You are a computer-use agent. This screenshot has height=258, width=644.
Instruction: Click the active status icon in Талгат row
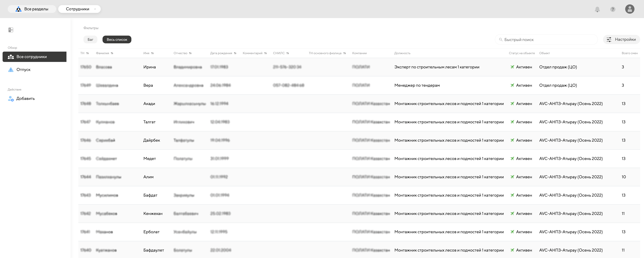pyautogui.click(x=512, y=122)
